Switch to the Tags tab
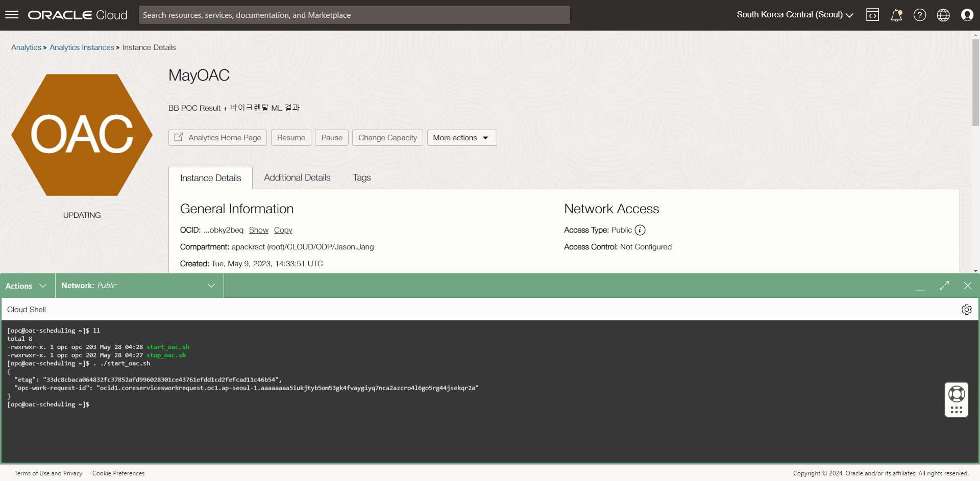Screen dimensions: 980x481 (x=362, y=178)
